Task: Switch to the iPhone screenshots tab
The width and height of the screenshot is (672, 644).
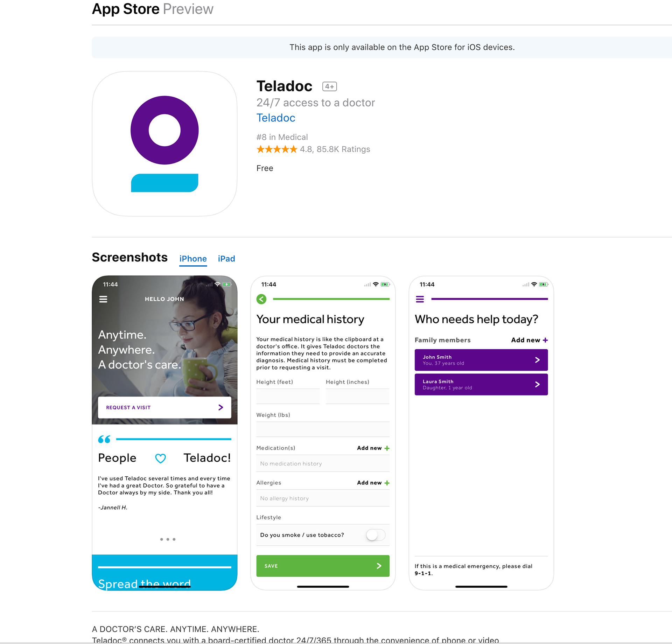Action: click(193, 259)
